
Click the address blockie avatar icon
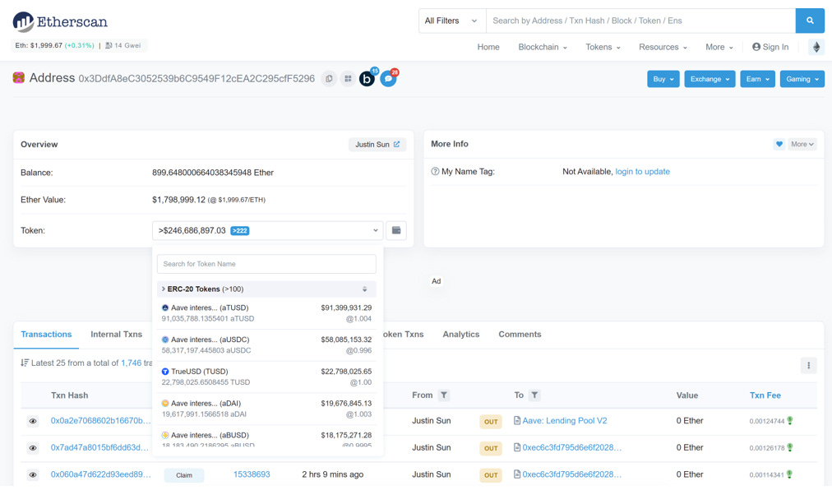coord(19,78)
